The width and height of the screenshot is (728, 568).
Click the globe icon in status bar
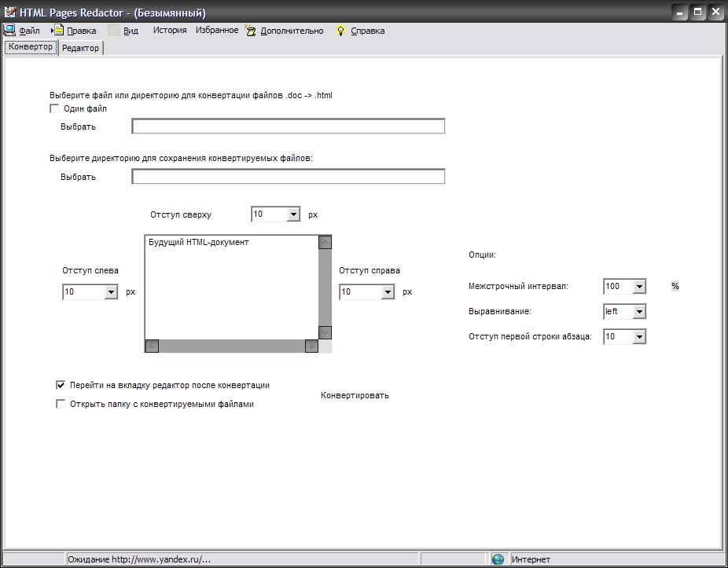(498, 559)
